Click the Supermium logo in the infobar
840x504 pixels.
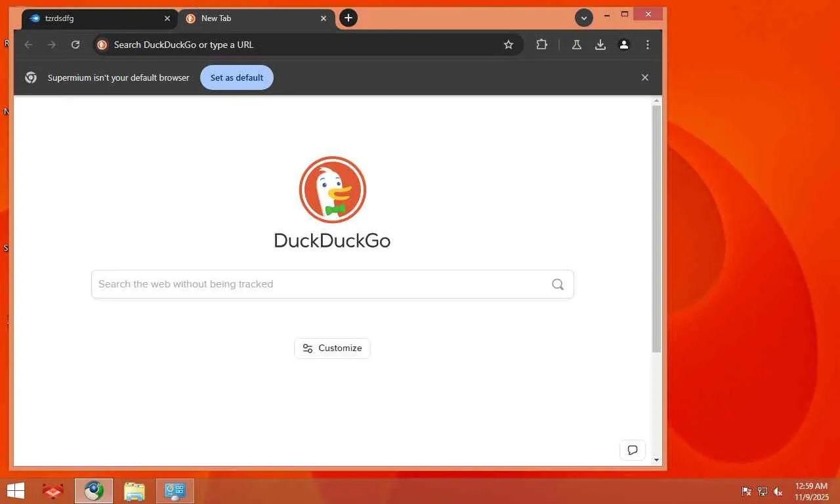click(31, 77)
